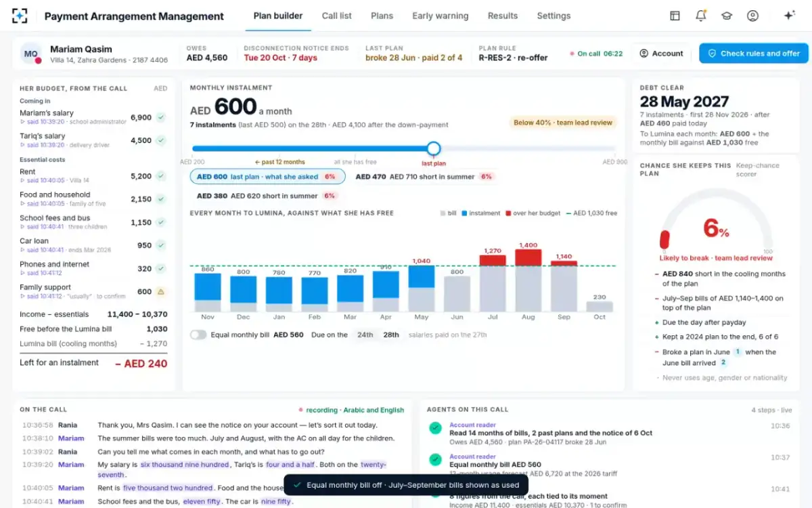Open the training graduation cap icon
The image size is (812, 508).
[x=727, y=16]
